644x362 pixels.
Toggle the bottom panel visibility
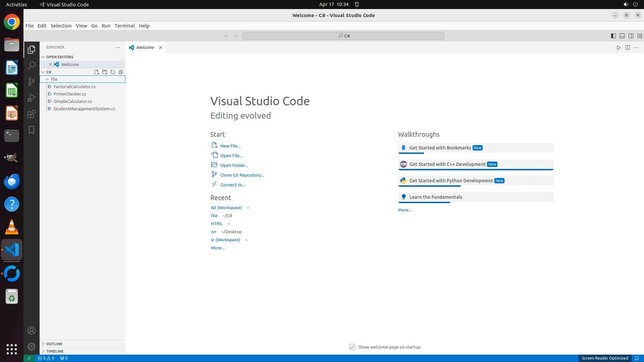click(622, 36)
